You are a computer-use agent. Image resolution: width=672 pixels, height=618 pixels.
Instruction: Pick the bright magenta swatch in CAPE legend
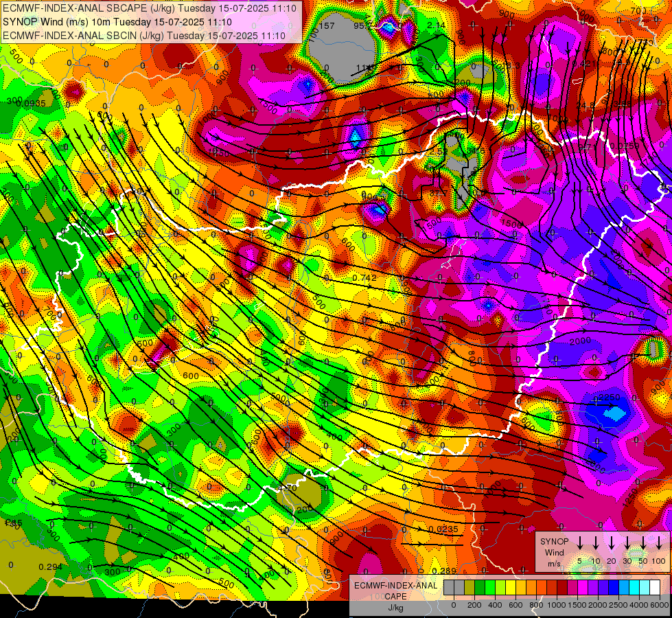point(583,588)
